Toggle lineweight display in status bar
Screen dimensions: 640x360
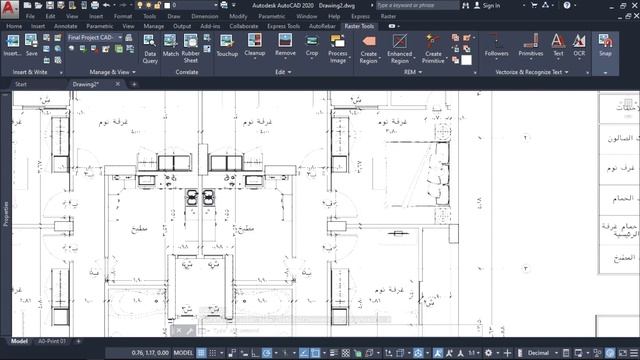tap(333, 353)
